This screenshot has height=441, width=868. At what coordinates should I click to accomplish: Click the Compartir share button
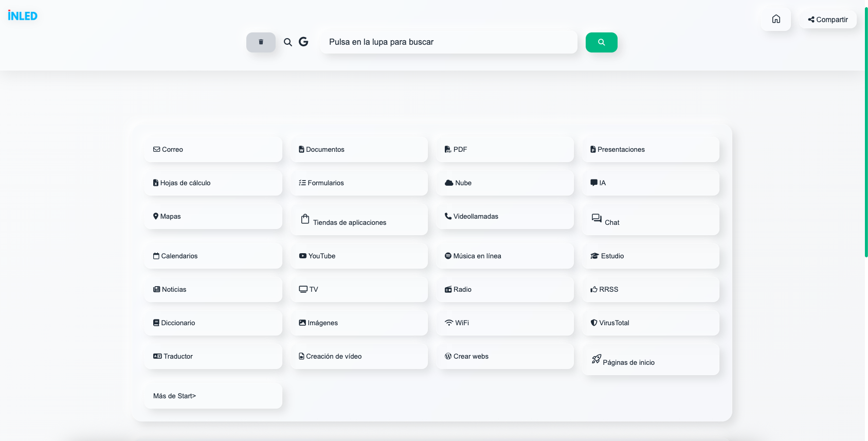[x=828, y=20]
